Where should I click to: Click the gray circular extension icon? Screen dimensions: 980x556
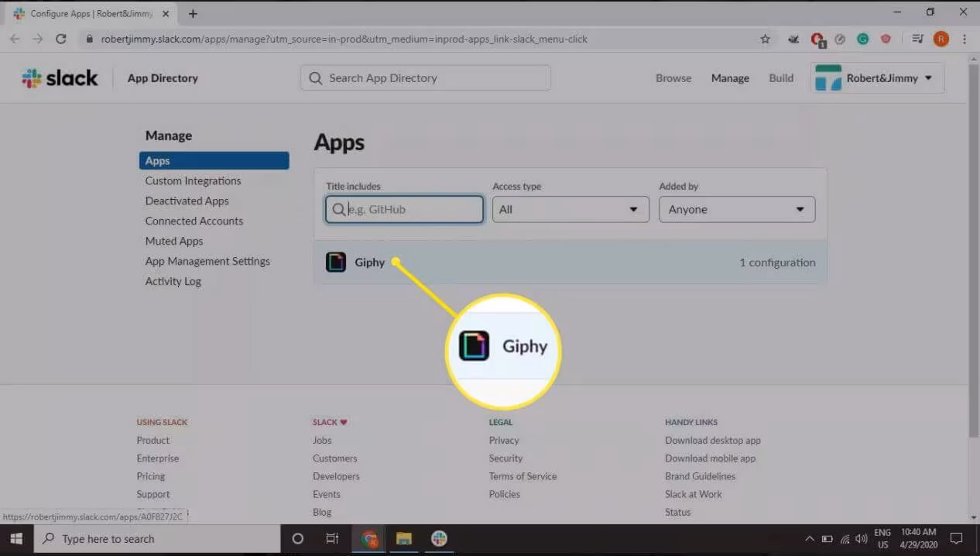click(x=841, y=39)
